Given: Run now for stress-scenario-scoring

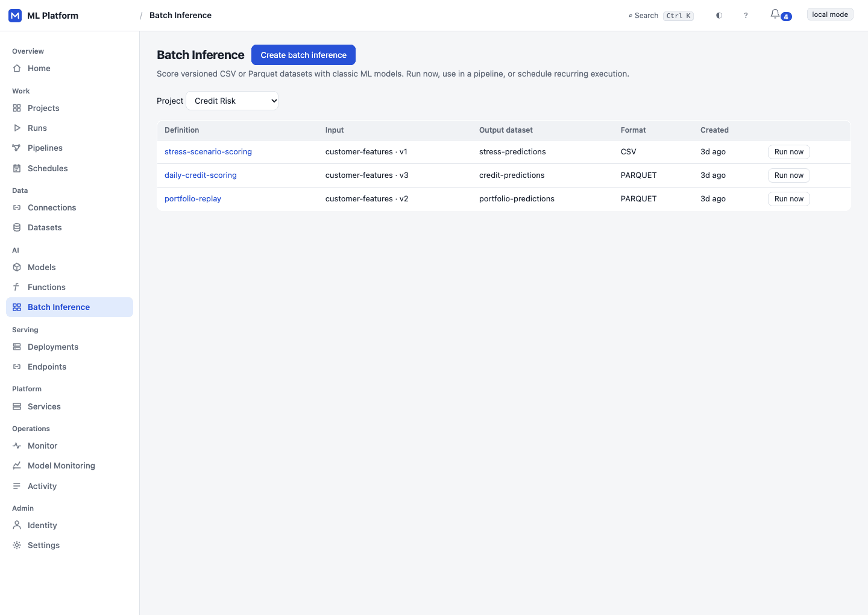Looking at the screenshot, I should coord(788,152).
